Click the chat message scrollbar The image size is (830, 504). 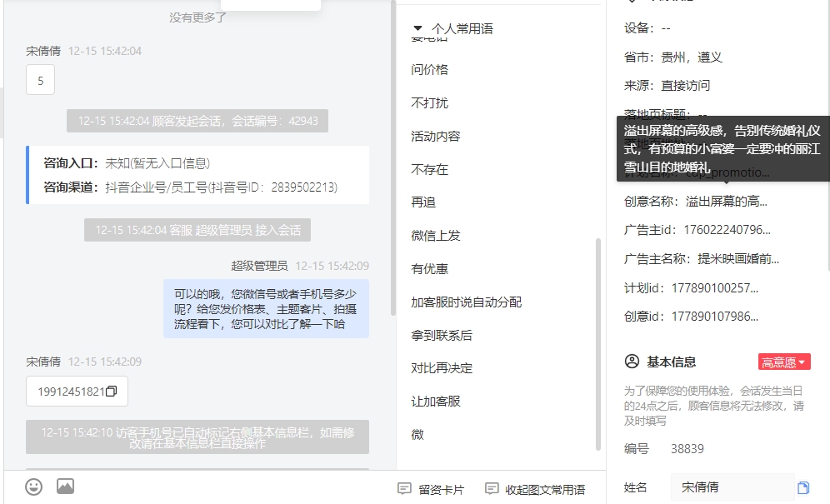coord(393,159)
